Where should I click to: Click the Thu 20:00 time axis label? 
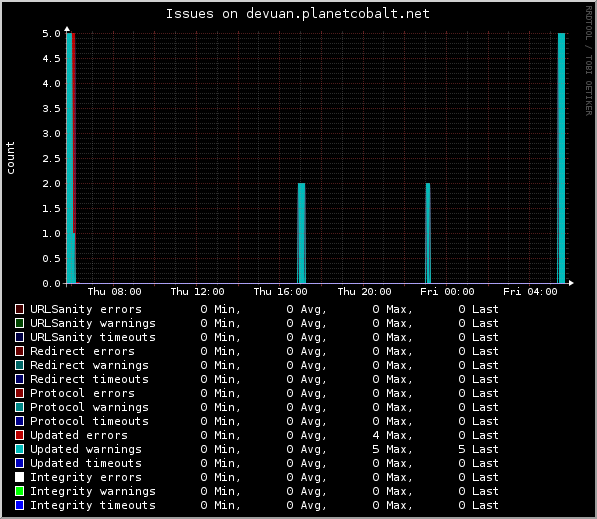[x=364, y=292]
